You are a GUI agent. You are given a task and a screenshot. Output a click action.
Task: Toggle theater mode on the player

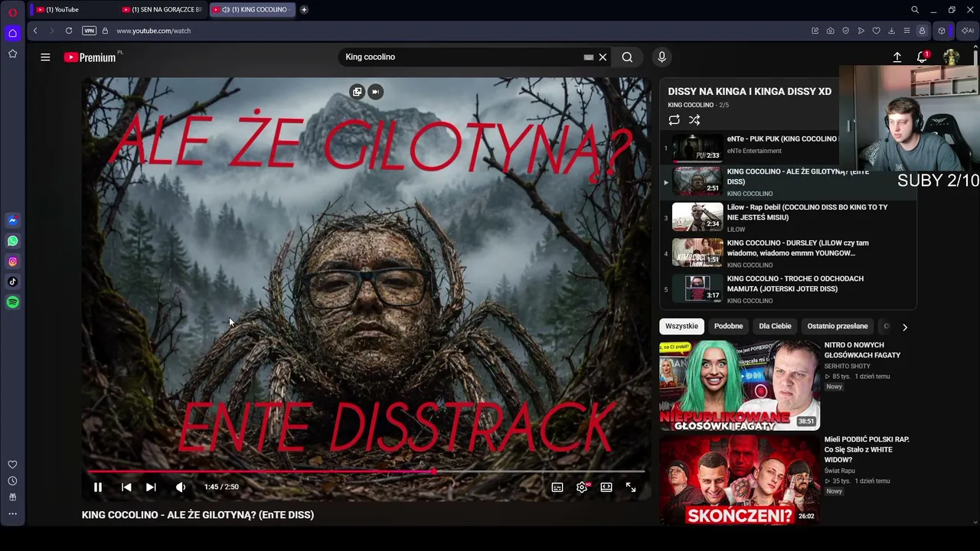[x=606, y=487]
